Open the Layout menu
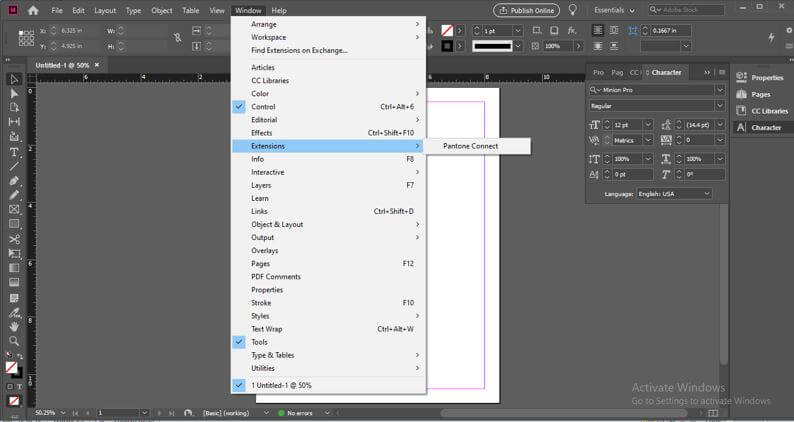This screenshot has width=794, height=422. tap(105, 10)
